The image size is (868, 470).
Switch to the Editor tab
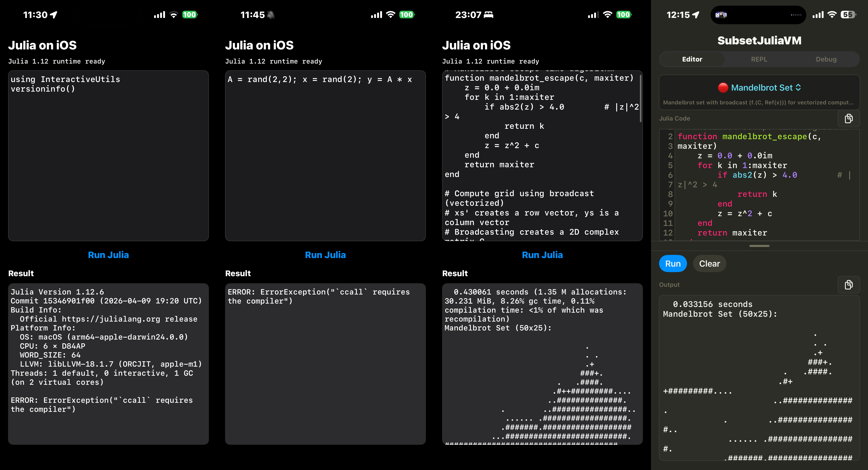[x=692, y=59]
